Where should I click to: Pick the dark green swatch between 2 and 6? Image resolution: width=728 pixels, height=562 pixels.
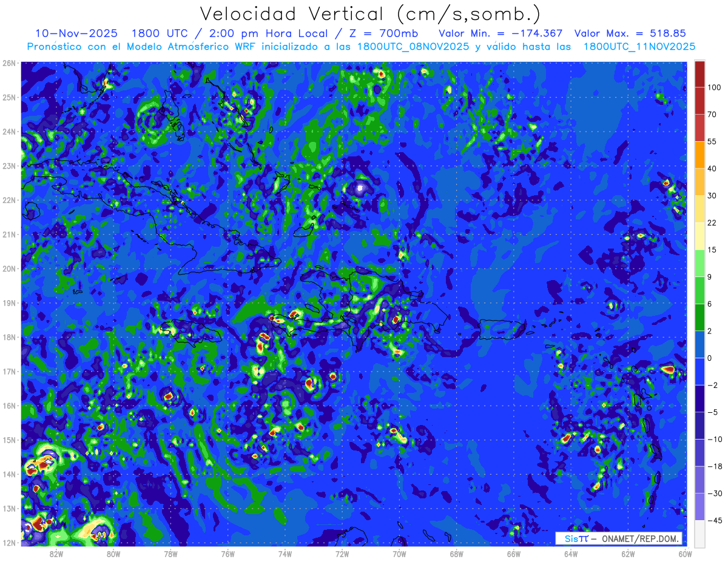pyautogui.click(x=699, y=316)
